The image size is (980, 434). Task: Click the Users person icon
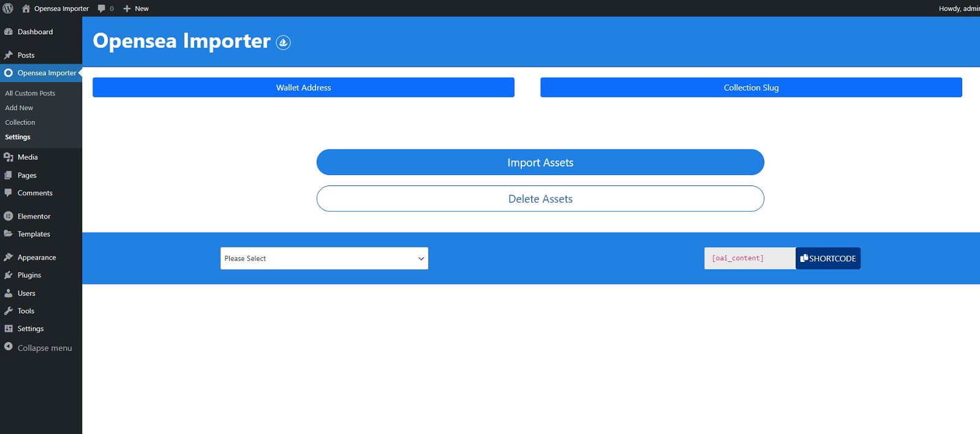click(x=9, y=293)
